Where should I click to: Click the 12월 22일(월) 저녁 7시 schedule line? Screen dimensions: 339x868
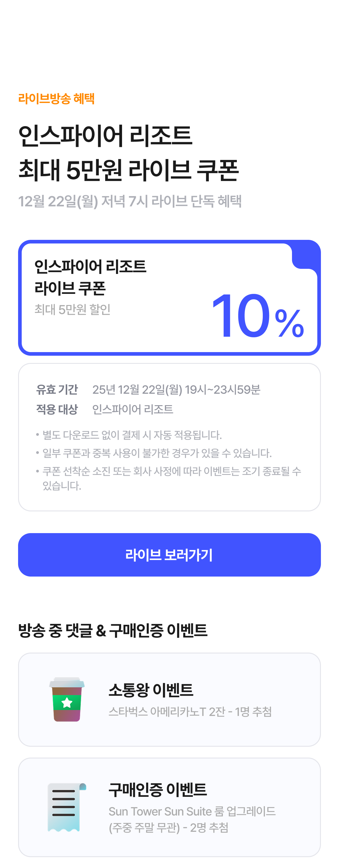click(x=130, y=201)
